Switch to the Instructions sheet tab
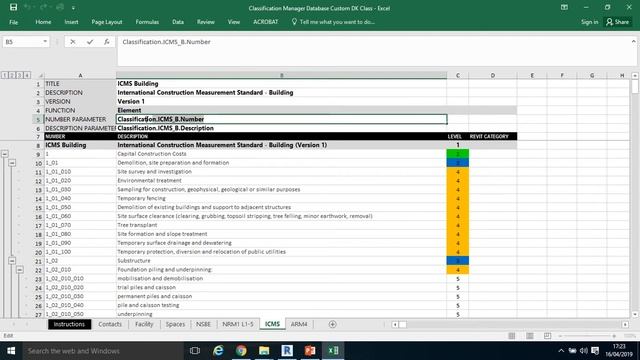This screenshot has height=360, width=640. click(69, 324)
